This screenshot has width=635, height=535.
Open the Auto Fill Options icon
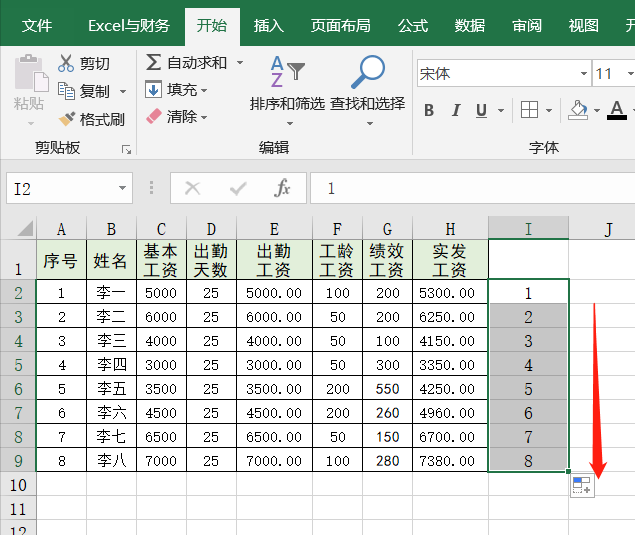(x=582, y=486)
